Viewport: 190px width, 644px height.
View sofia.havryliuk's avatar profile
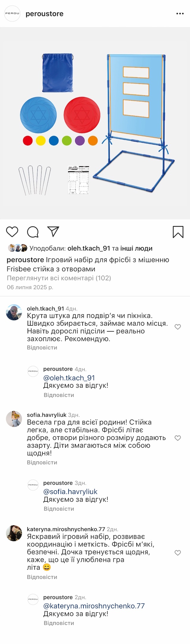[x=14, y=419]
